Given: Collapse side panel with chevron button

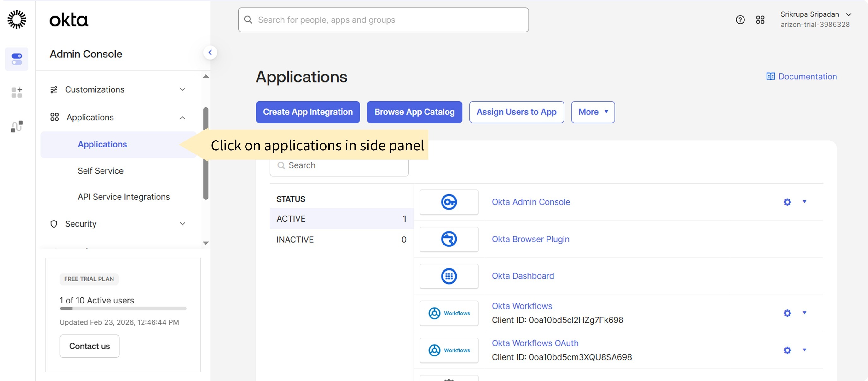Looking at the screenshot, I should [x=210, y=53].
